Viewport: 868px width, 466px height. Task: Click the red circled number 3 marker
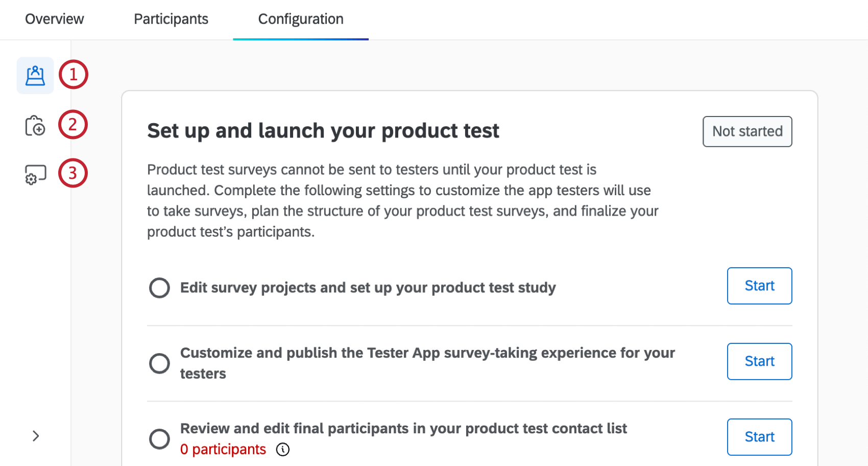point(73,173)
